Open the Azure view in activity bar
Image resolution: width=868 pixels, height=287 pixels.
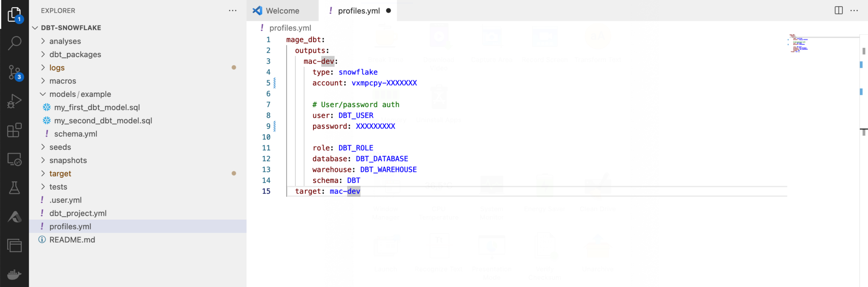click(x=14, y=217)
